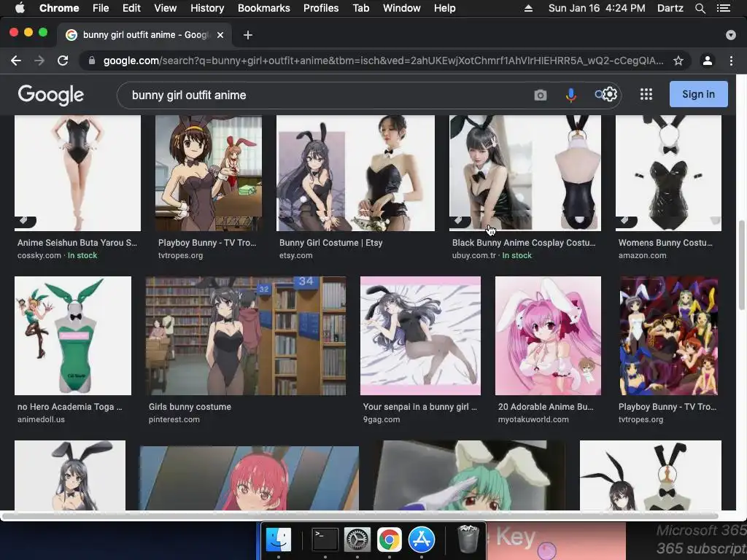
Task: Open the Bookmarks menu
Action: 263,8
